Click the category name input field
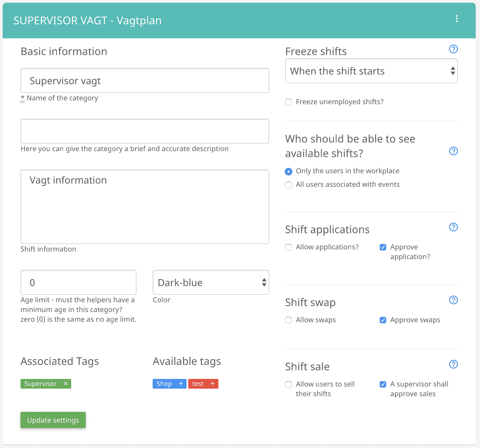This screenshot has height=448, width=480. [145, 80]
